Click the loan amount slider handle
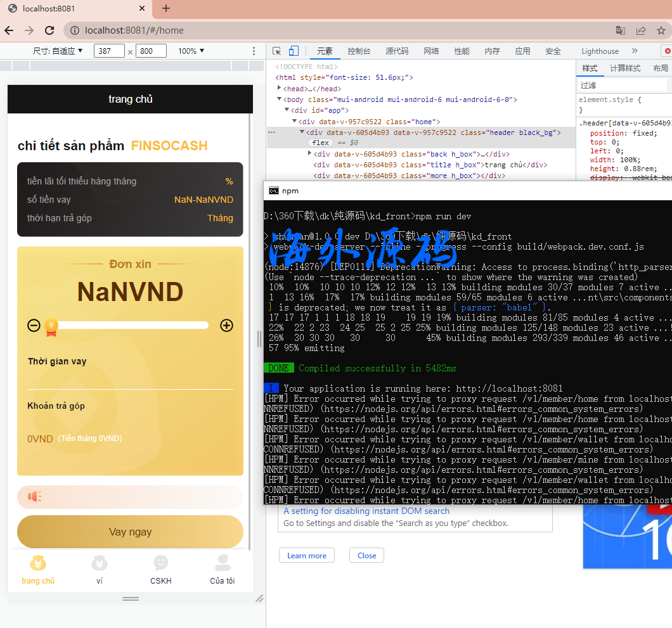 tap(51, 326)
